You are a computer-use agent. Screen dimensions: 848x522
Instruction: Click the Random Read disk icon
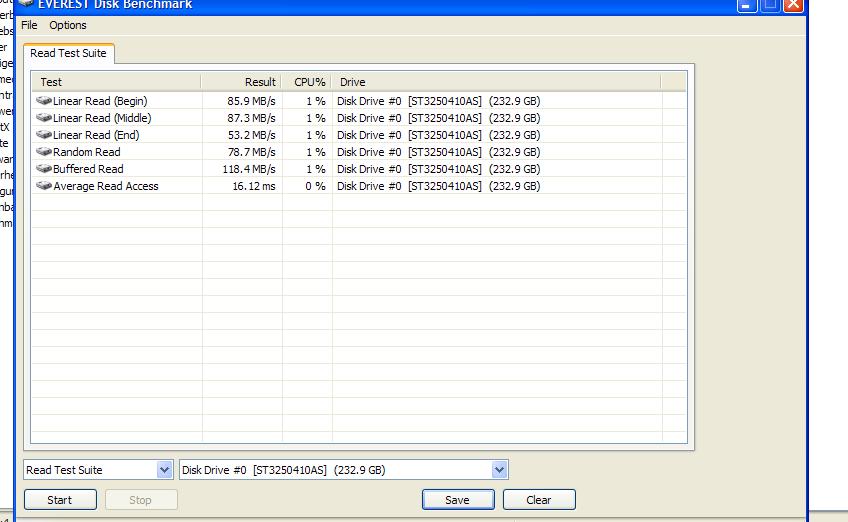click(x=44, y=151)
